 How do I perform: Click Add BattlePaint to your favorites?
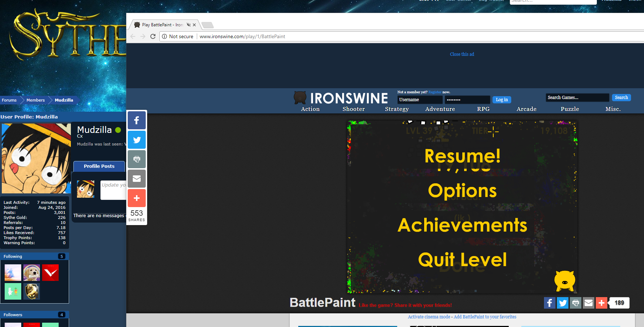(x=485, y=317)
